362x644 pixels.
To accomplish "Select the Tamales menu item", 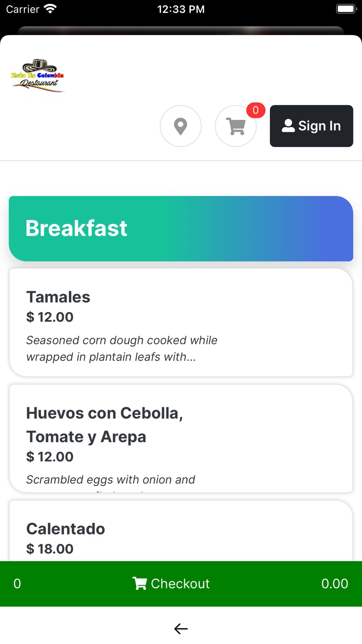I will click(x=181, y=322).
